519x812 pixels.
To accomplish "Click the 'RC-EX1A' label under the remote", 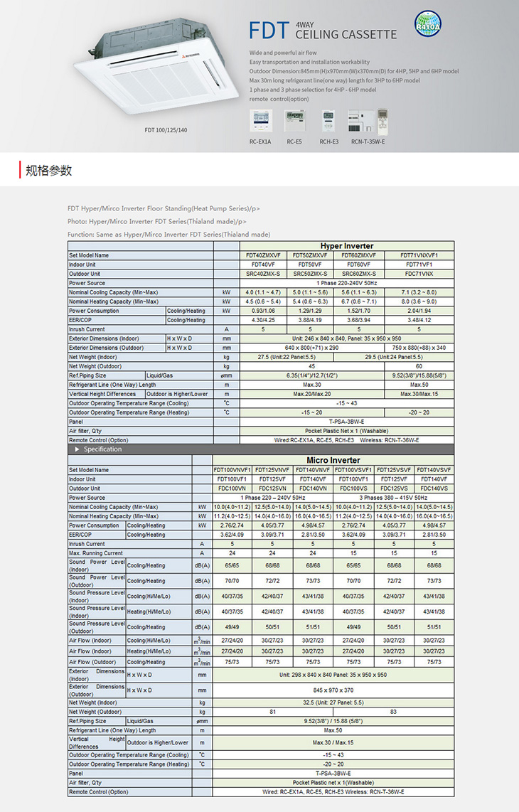I will pos(260,141).
